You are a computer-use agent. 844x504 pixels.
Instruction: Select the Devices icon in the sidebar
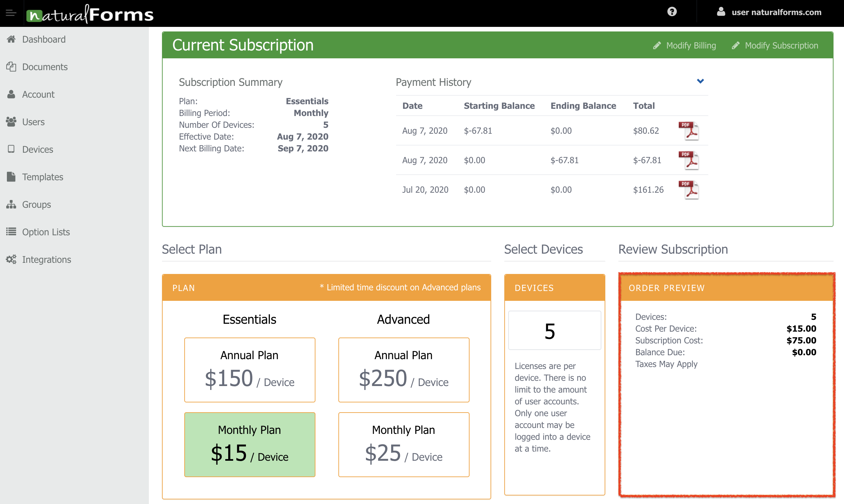(11, 149)
